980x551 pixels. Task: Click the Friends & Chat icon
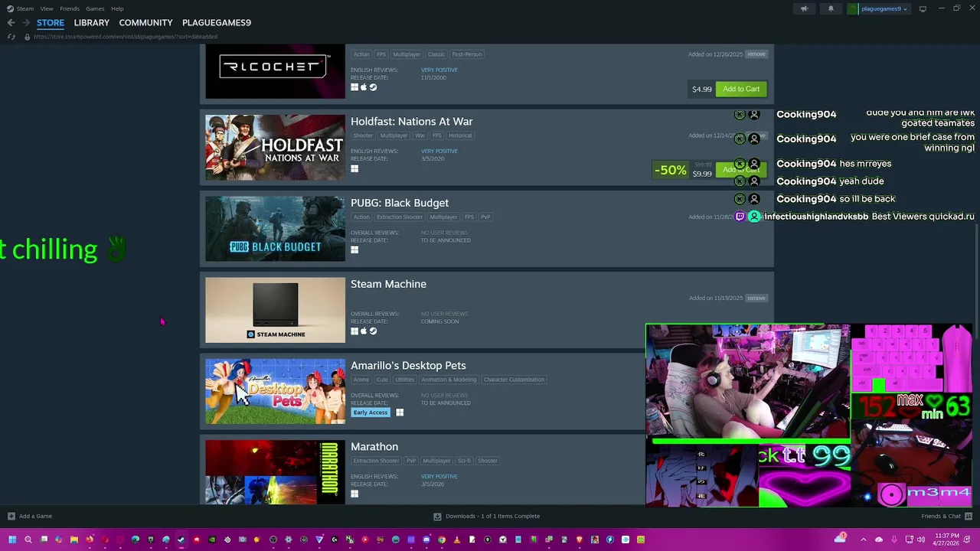coord(969,516)
